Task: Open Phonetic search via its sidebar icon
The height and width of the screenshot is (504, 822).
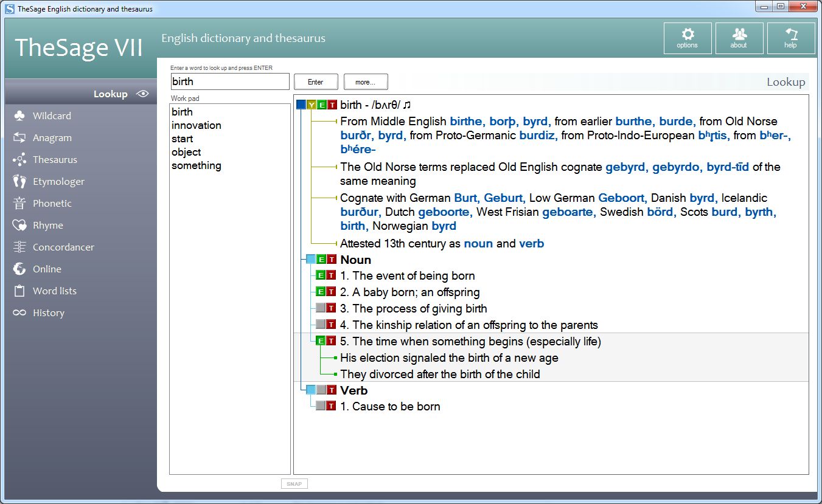Action: [19, 203]
